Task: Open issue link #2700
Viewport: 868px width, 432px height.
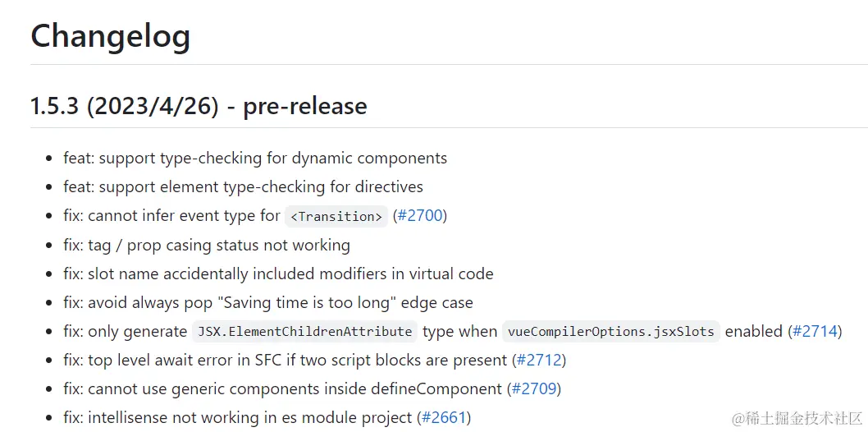Action: tap(419, 216)
